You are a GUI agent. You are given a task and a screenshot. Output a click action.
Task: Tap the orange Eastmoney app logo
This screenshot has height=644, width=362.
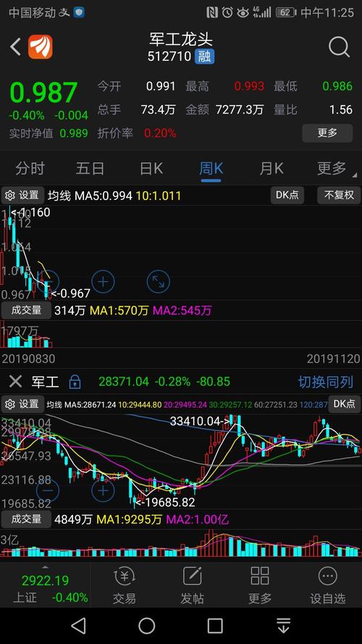coord(41,47)
